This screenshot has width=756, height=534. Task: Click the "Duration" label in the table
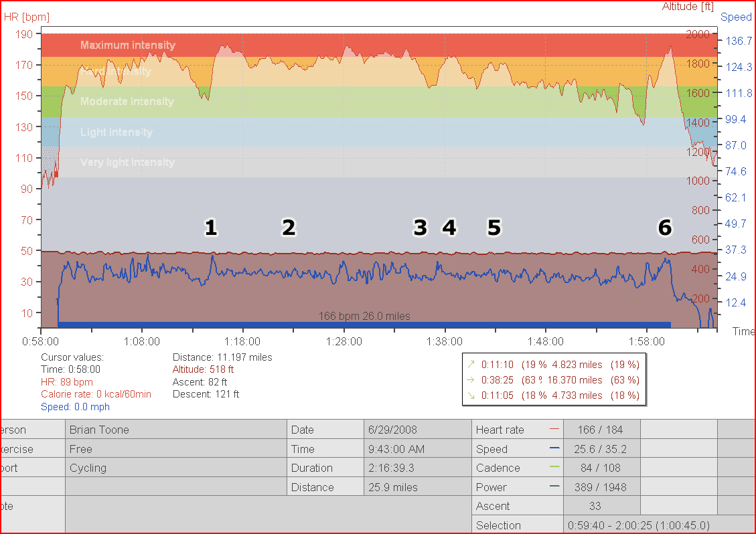[312, 468]
